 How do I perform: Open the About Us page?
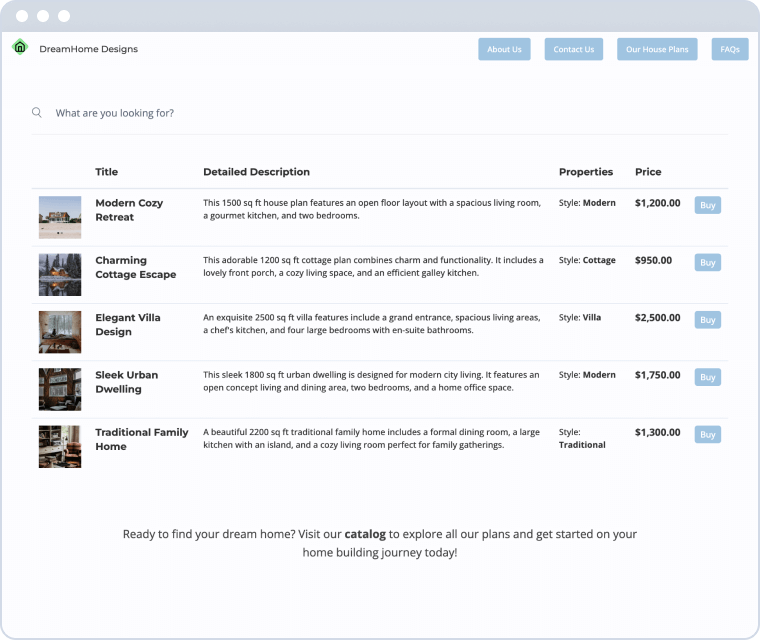click(x=504, y=49)
